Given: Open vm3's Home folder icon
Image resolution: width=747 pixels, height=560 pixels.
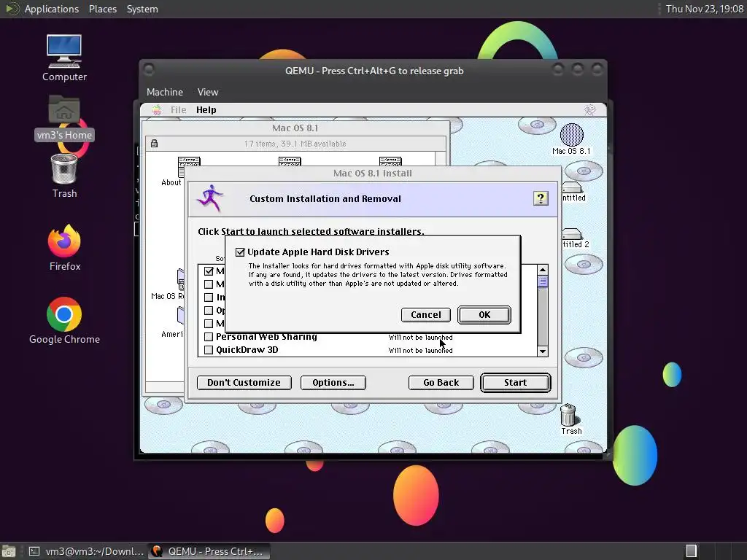Looking at the screenshot, I should click(x=64, y=110).
